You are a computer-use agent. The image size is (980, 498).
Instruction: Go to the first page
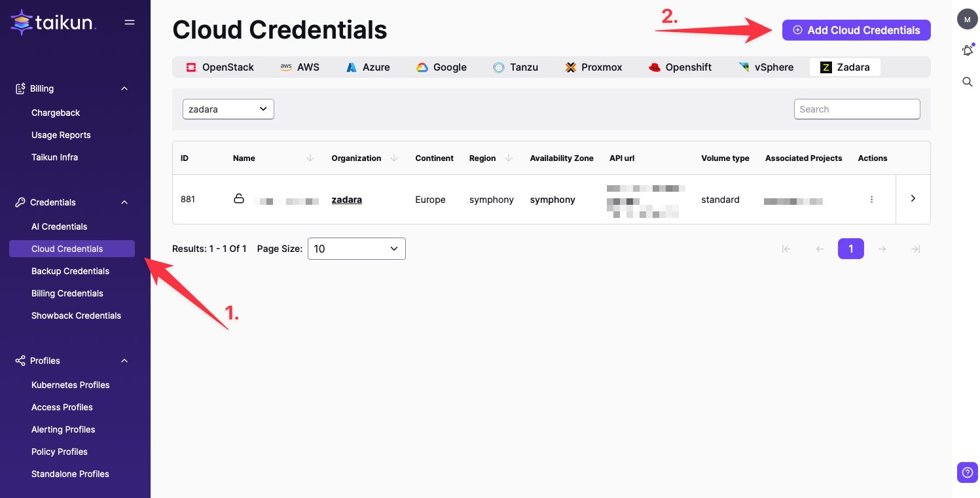787,249
